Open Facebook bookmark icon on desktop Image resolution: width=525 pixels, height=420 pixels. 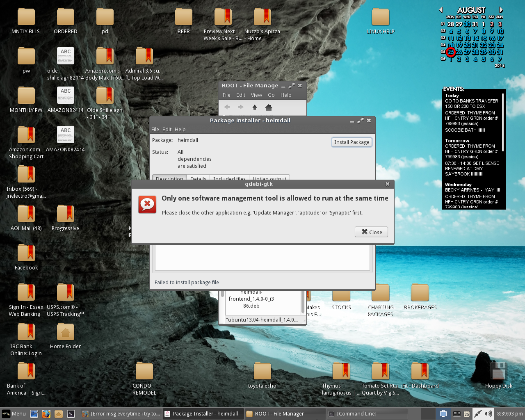click(x=26, y=257)
